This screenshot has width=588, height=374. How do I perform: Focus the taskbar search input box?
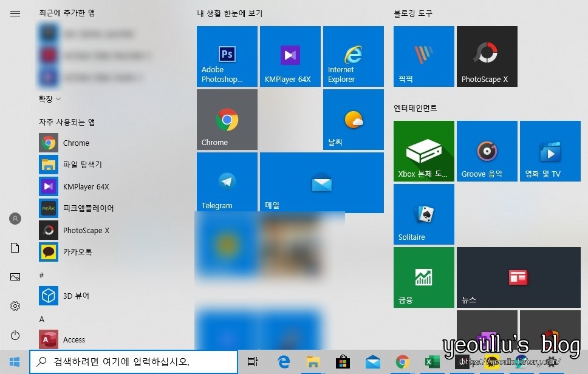point(134,362)
